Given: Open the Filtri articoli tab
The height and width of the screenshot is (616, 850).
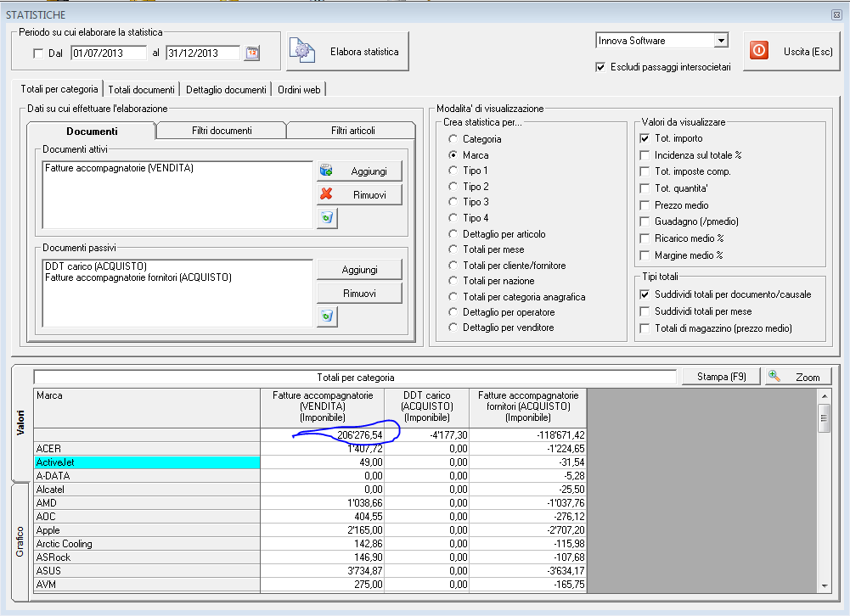Looking at the screenshot, I should 352,131.
